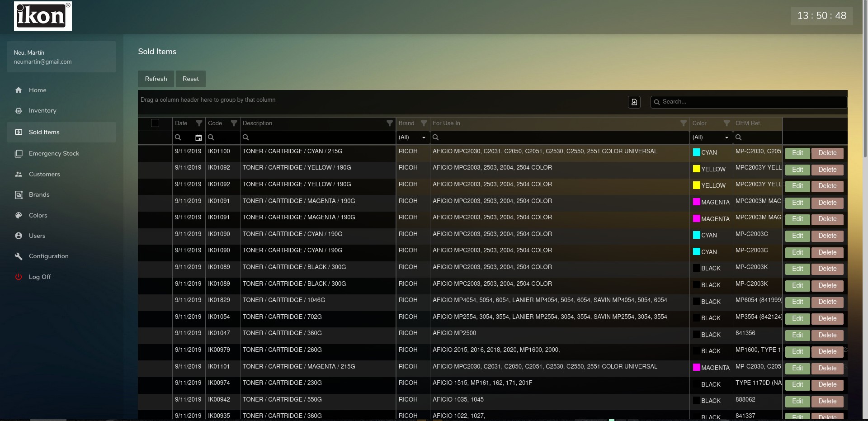The width and height of the screenshot is (868, 421).
Task: Go to Inventory in the sidebar
Action: tap(42, 111)
